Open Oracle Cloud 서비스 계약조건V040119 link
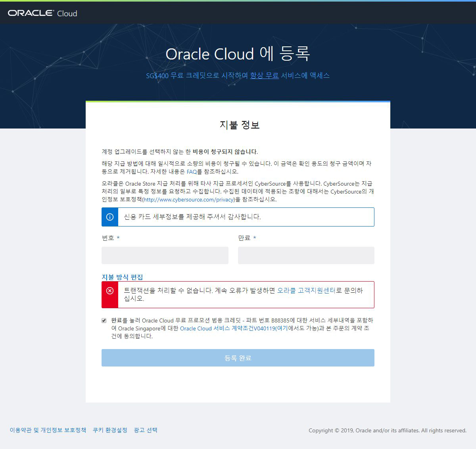The image size is (476, 449). 228,328
